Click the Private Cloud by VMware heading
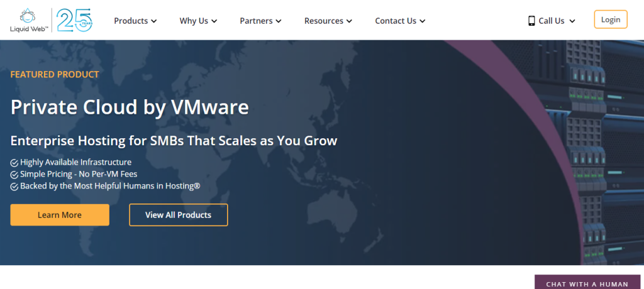The image size is (644, 289). click(130, 107)
